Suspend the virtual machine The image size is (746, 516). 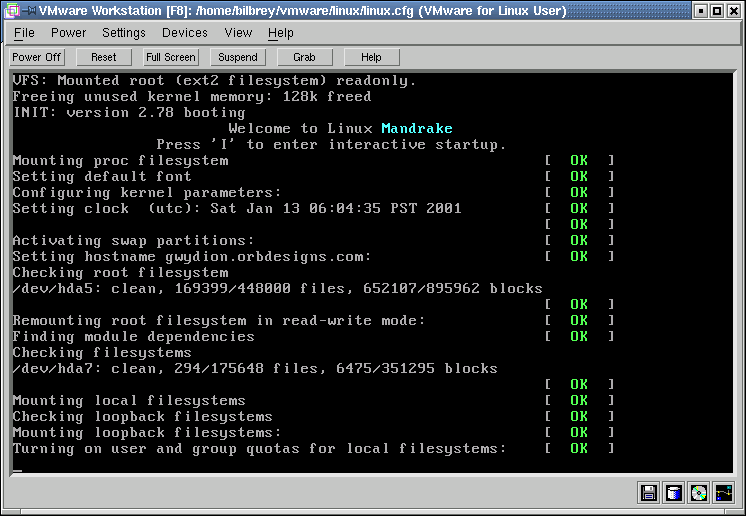238,58
